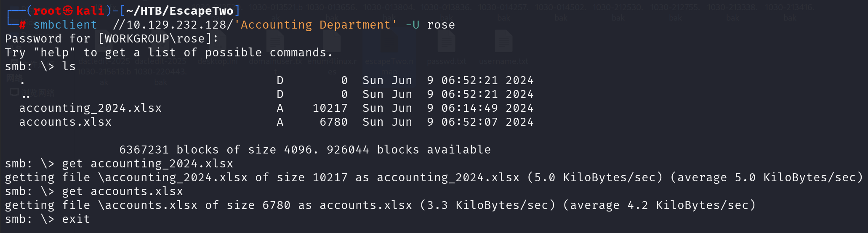The width and height of the screenshot is (868, 233).
Task: Click the 'get accounting_2024.xlsx' command line
Action: 147,164
